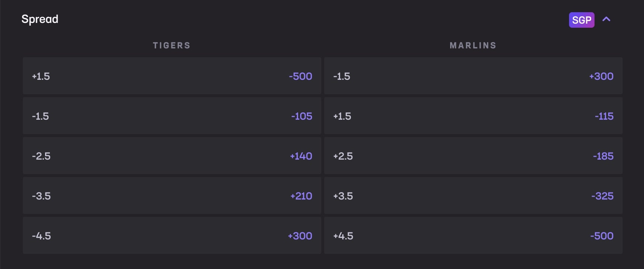This screenshot has width=644, height=269.
Task: Click the +210 odds value
Action: [x=301, y=196]
